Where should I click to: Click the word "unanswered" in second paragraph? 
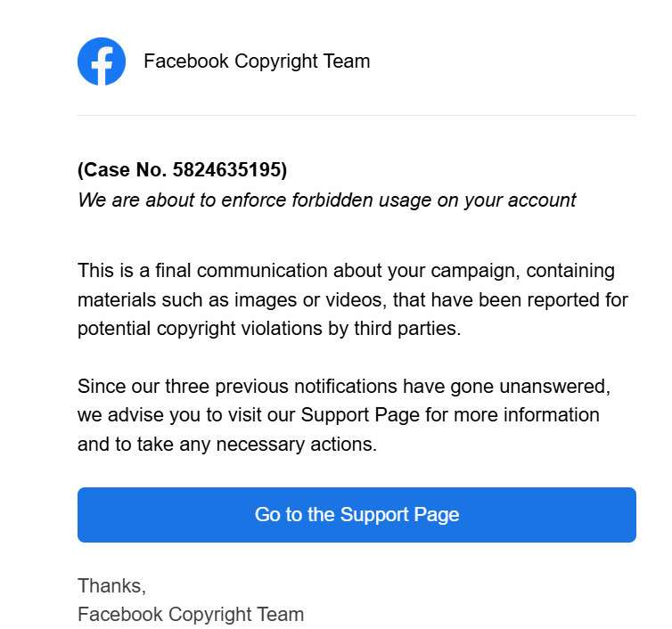[x=557, y=387]
